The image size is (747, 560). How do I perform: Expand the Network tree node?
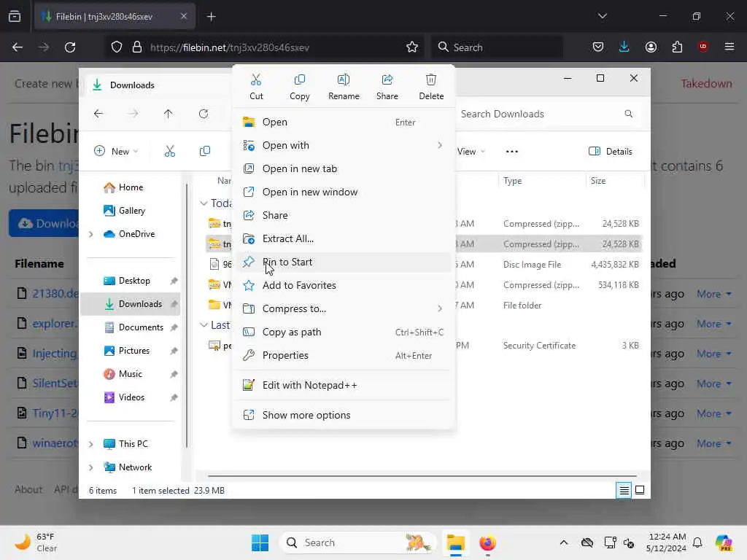tap(91, 467)
